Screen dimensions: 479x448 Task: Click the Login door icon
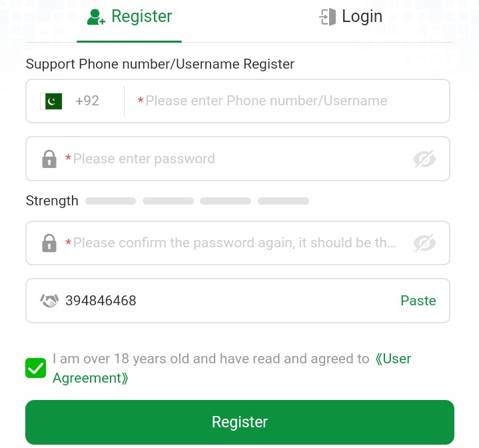(x=328, y=17)
